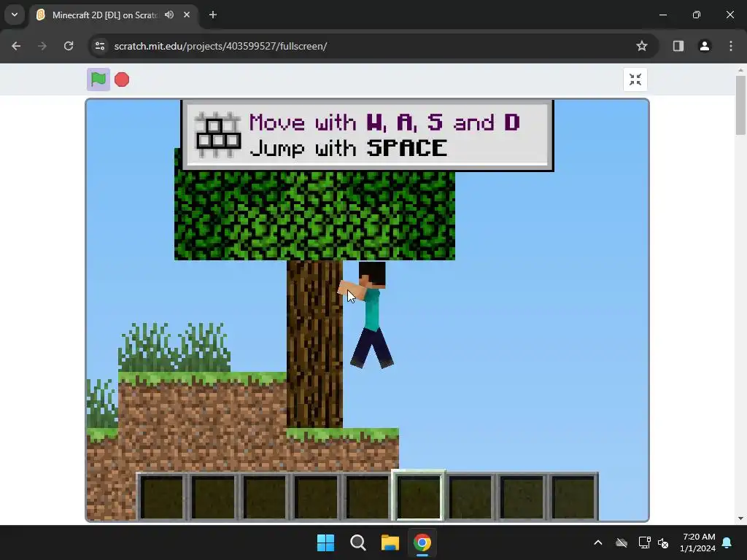Open the display network tray icon

tap(645, 542)
